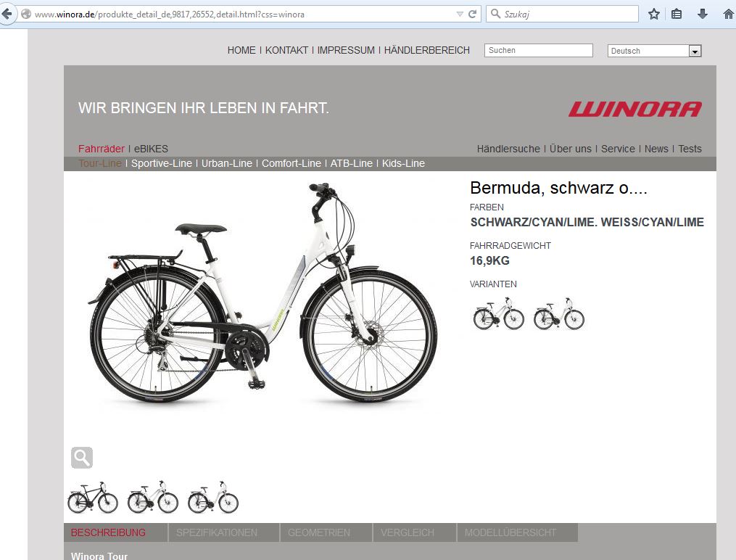Open the downloads arrow icon

point(702,14)
